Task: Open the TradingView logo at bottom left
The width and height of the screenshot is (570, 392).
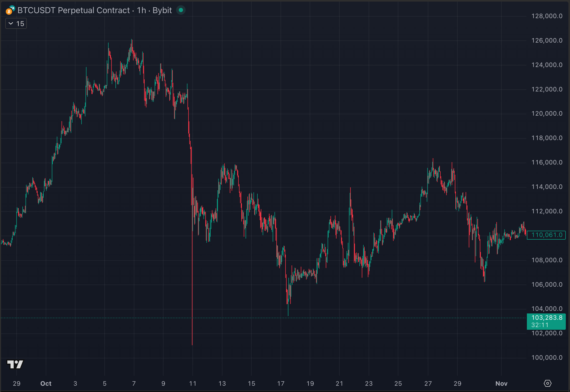Action: 15,364
